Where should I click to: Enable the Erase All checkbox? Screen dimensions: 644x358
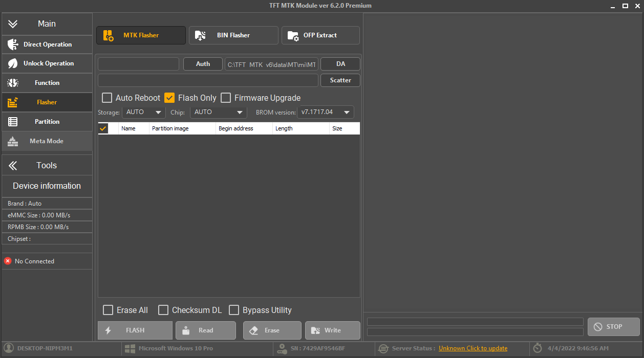(x=108, y=310)
